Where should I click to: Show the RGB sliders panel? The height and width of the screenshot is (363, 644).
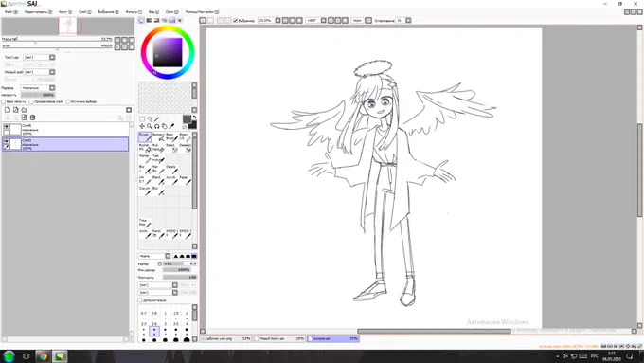coord(149,20)
